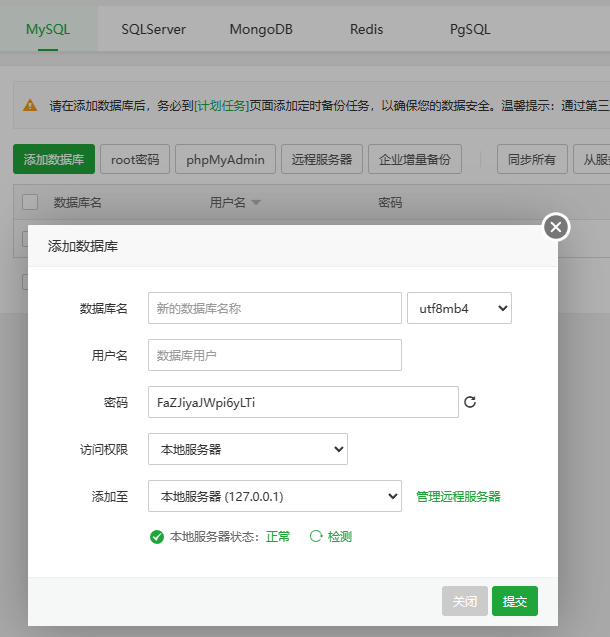
Task: Click the 添加数据库 green button
Action: point(54,159)
